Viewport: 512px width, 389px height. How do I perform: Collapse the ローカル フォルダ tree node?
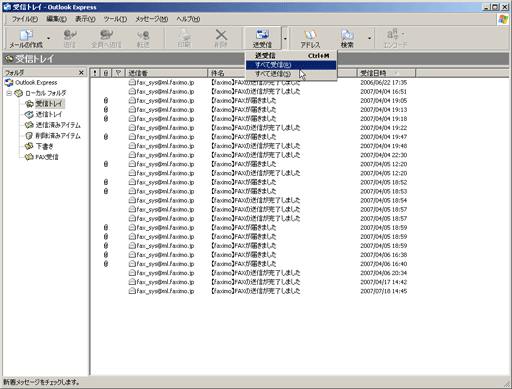(9, 93)
